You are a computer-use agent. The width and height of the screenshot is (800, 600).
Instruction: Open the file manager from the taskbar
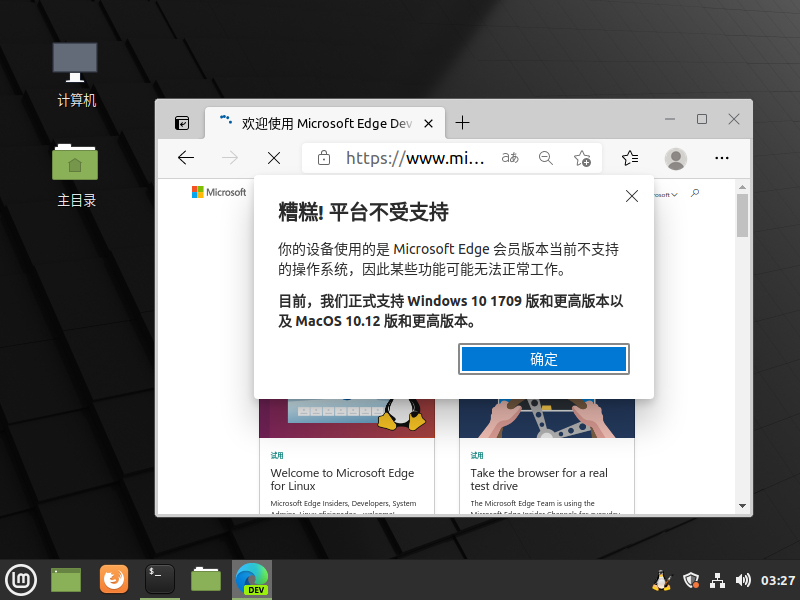[x=206, y=579]
